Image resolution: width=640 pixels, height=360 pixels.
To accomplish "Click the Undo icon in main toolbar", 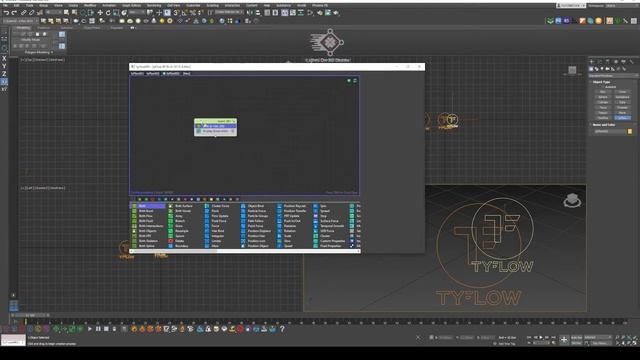I will (x=6, y=13).
